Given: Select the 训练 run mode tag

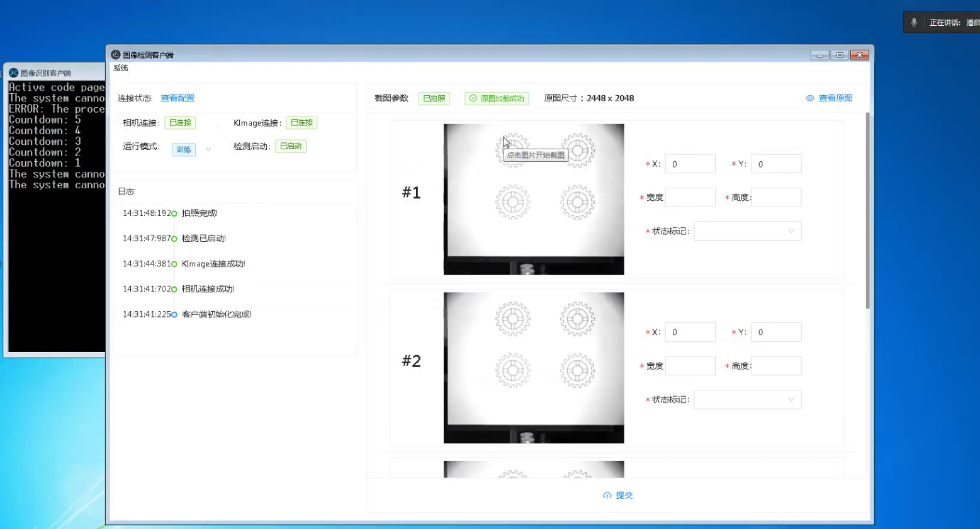Looking at the screenshot, I should [184, 150].
